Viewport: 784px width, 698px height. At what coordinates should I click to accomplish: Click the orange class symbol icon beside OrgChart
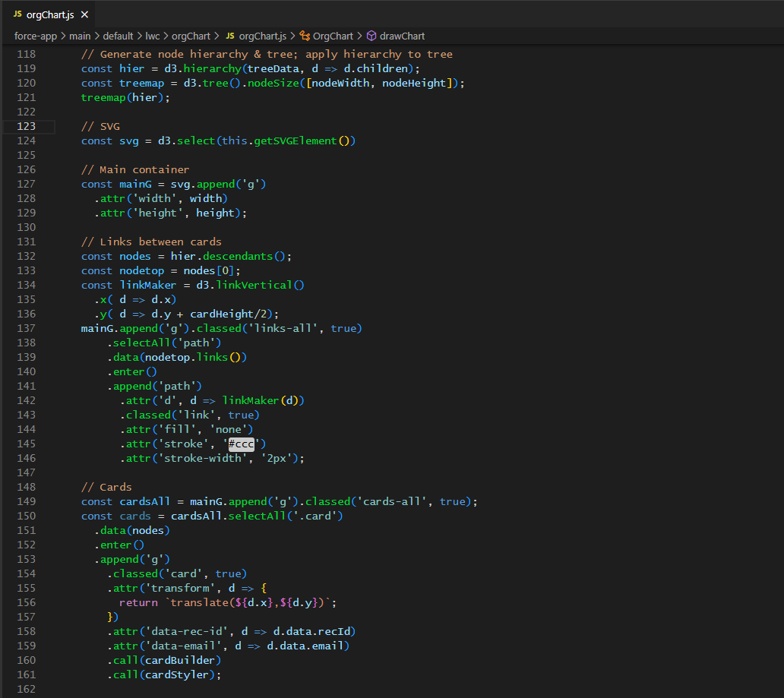(305, 36)
